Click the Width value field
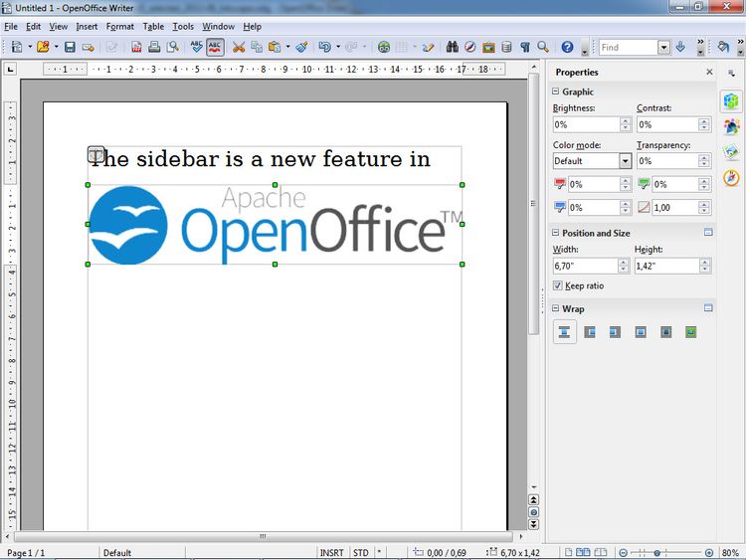Viewport: 746px width, 560px height. coord(585,266)
